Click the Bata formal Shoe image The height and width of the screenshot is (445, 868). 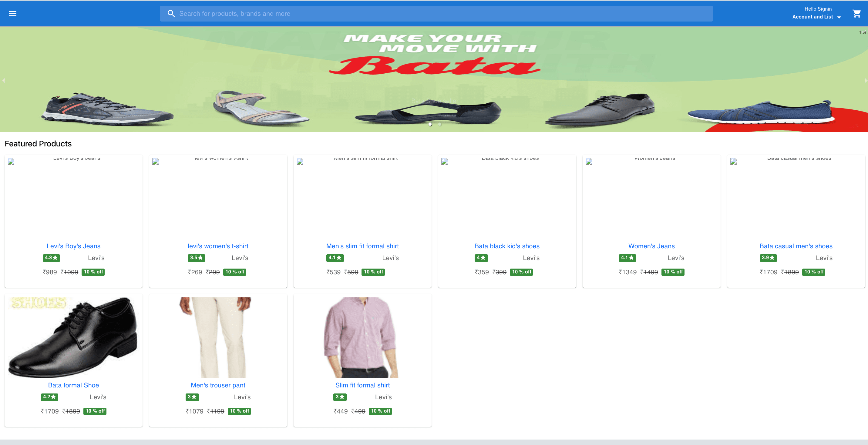pos(73,338)
